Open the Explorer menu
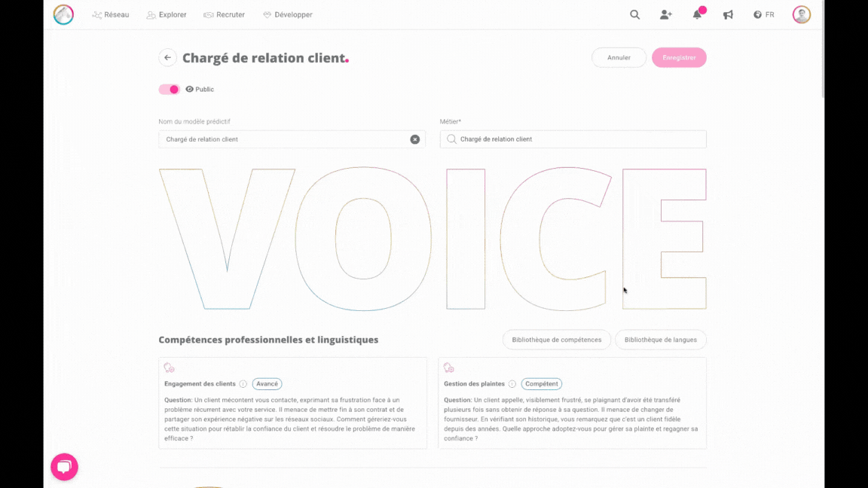The width and height of the screenshot is (868, 488). 167,14
